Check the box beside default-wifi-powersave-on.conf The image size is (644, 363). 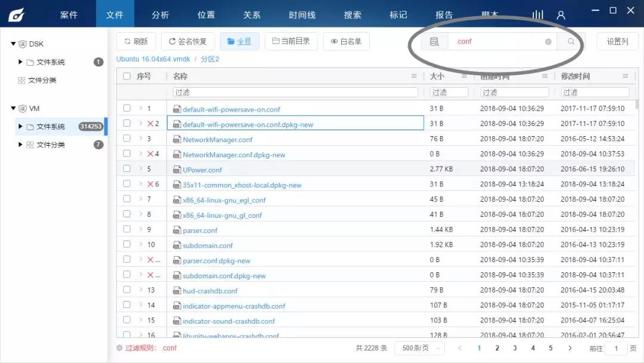click(128, 109)
